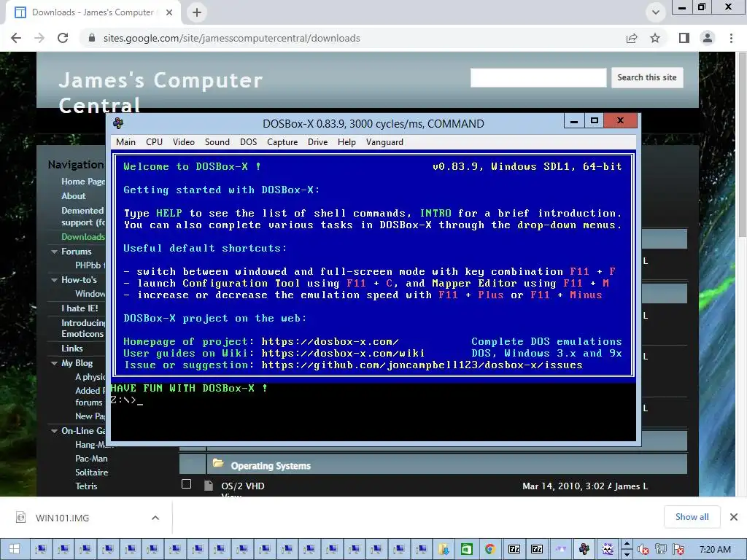
Task: Go back in the browser
Action: point(16,38)
